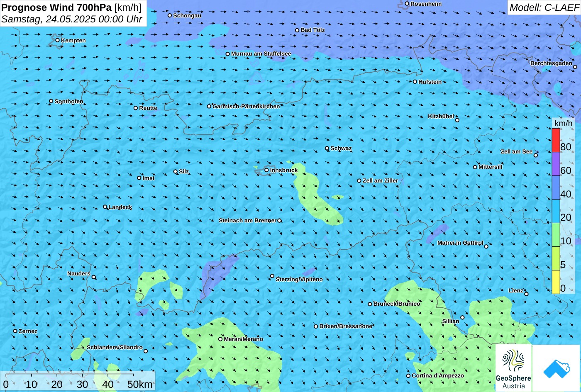Click the Kempten city marker
Viewport: 581px width, 392px height.
58,40
